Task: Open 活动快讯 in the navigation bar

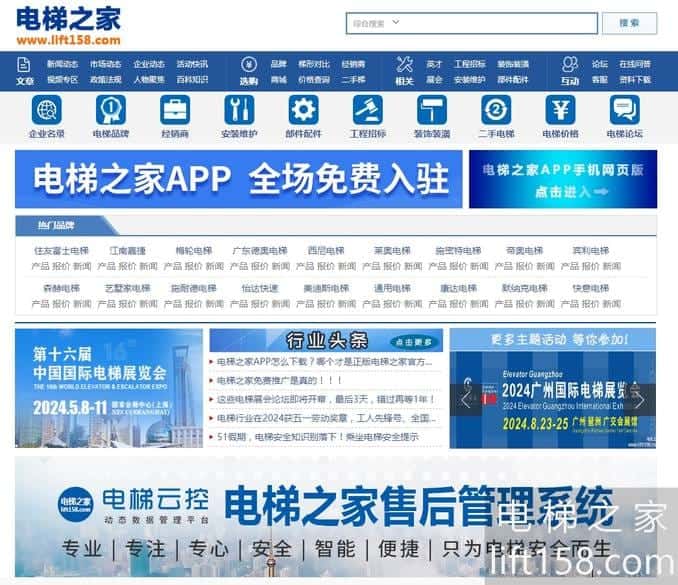Action: [x=192, y=64]
